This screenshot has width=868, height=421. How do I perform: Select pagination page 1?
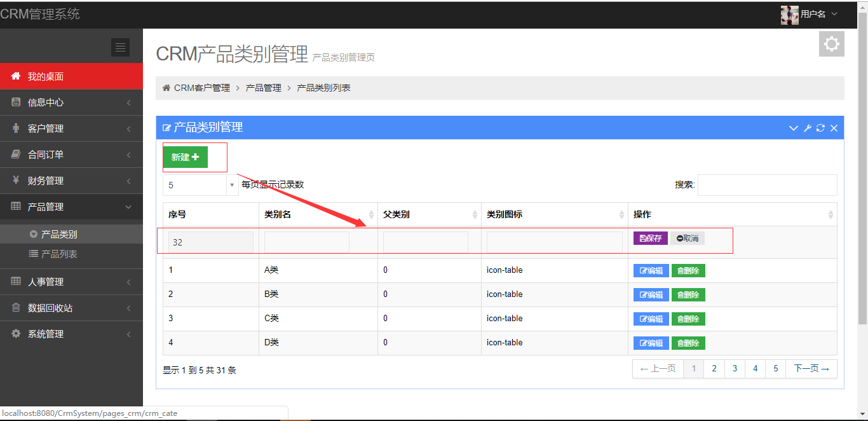694,369
